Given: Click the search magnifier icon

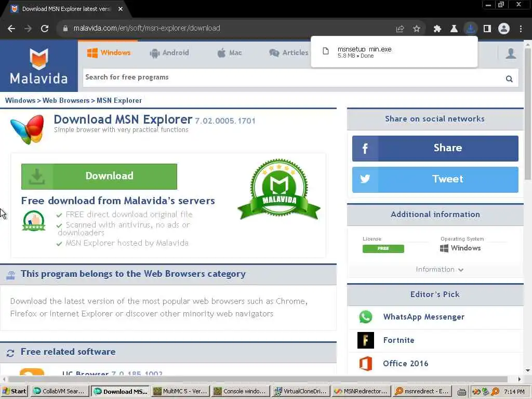Looking at the screenshot, I should coord(509,79).
